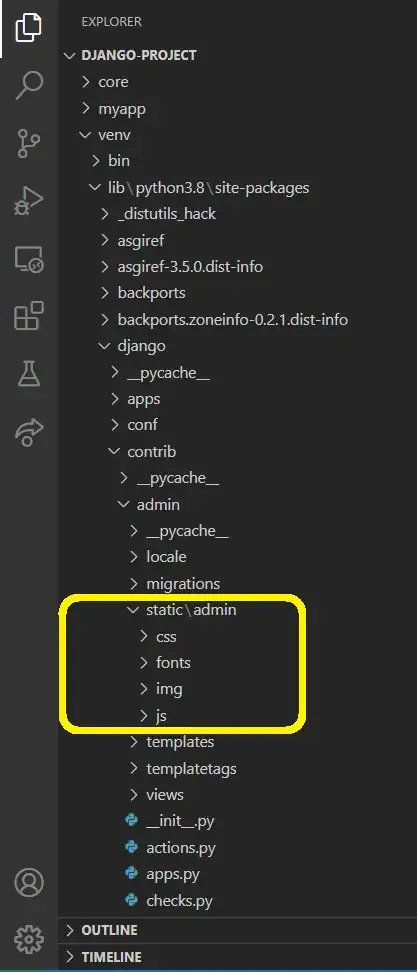417x972 pixels.
Task: Open the Live Share arrow icon
Action: click(x=29, y=432)
